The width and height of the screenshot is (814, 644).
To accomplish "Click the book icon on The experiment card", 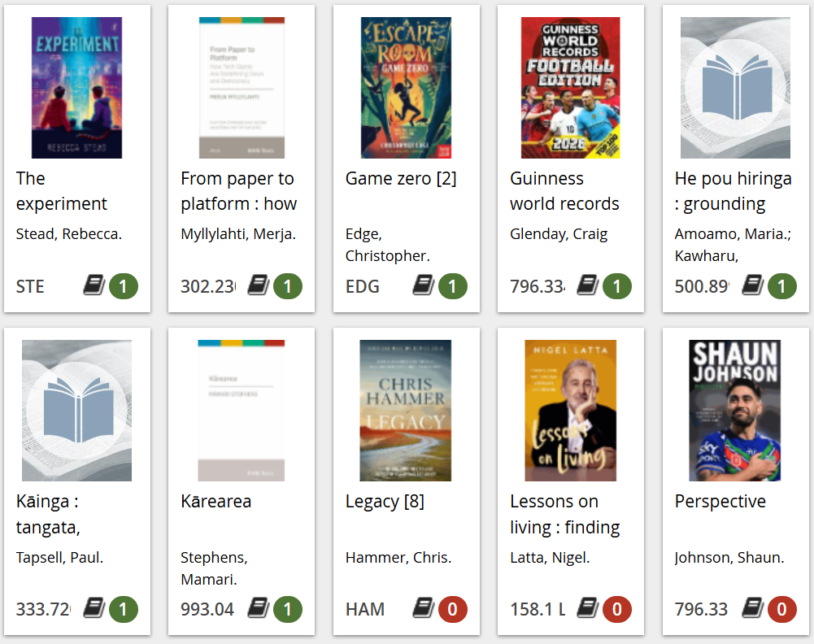I will click(94, 285).
